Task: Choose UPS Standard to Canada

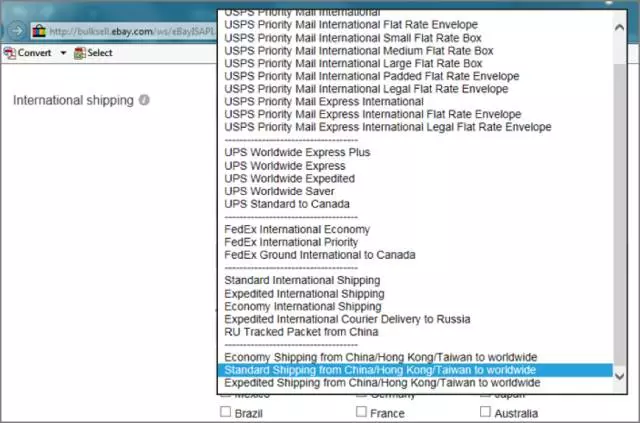Action: (289, 204)
